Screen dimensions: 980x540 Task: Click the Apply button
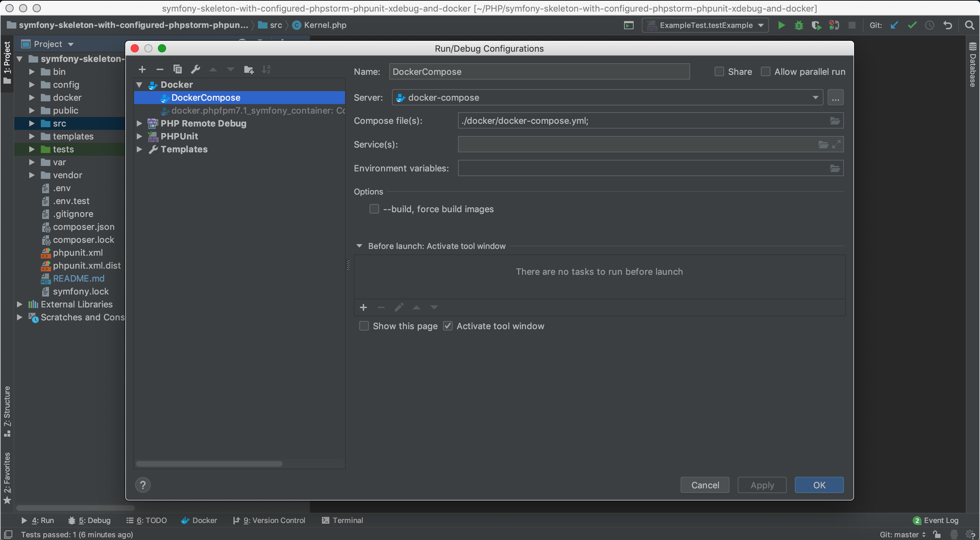tap(762, 485)
